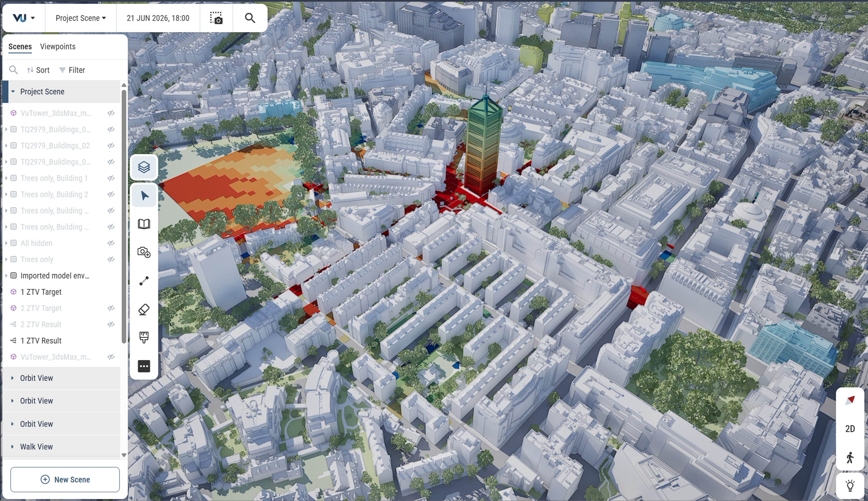Open the Sort options
This screenshot has width=868, height=501.
point(38,70)
